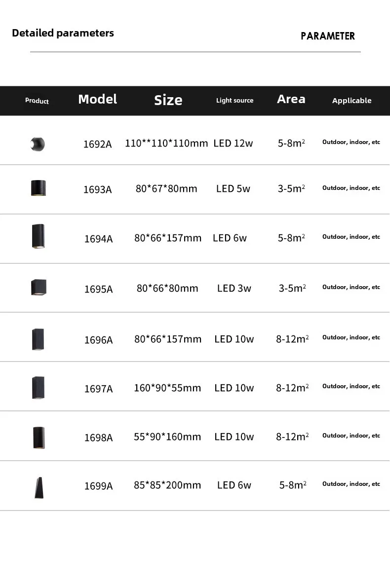Select the 110**110*110mm size text
390x588 pixels.
(166, 143)
